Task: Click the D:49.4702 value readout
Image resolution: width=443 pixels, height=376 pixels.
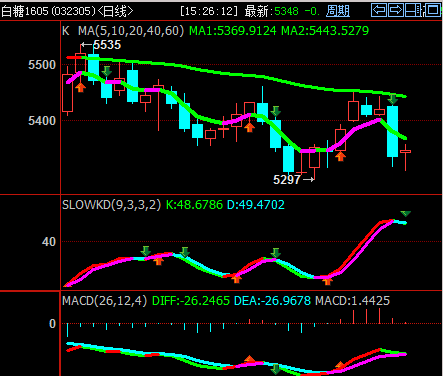Action: click(256, 205)
